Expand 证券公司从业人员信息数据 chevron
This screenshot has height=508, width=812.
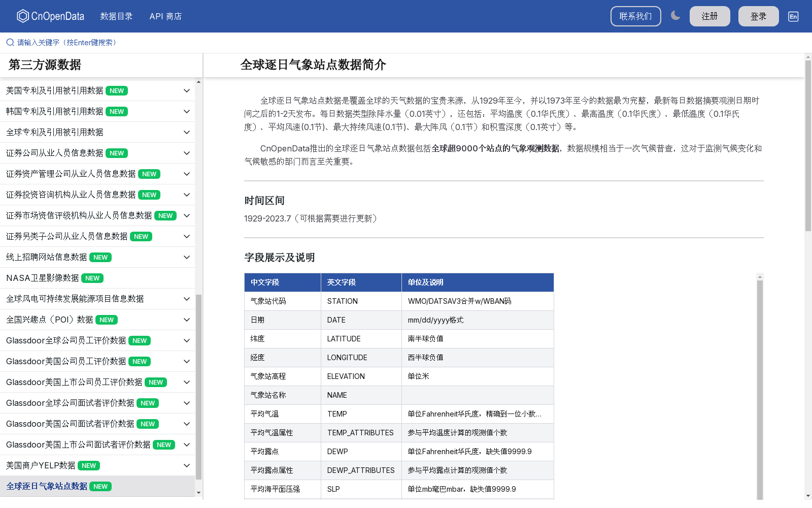click(x=187, y=153)
